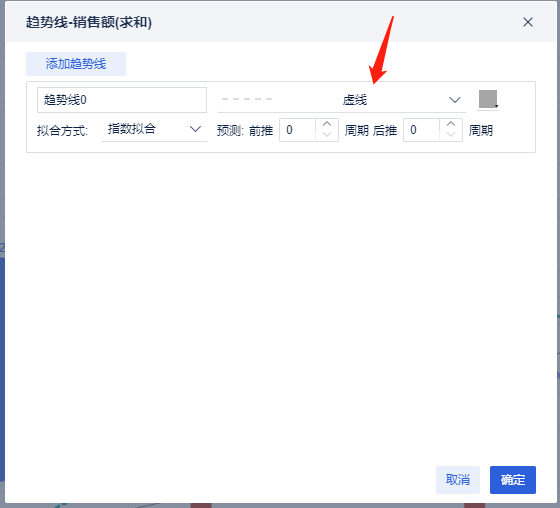Click the dialog title 趋势线-销售额(求和)
This screenshot has width=560, height=508.
[x=89, y=23]
